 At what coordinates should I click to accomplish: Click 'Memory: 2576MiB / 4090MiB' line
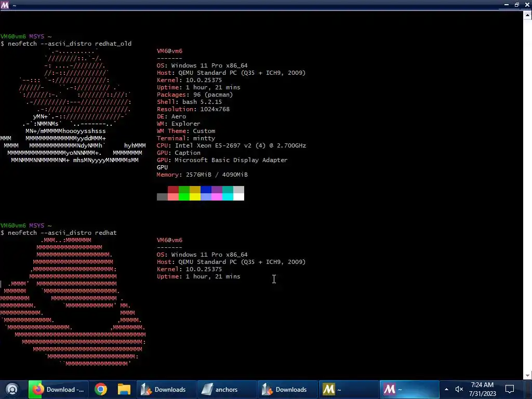coord(202,175)
